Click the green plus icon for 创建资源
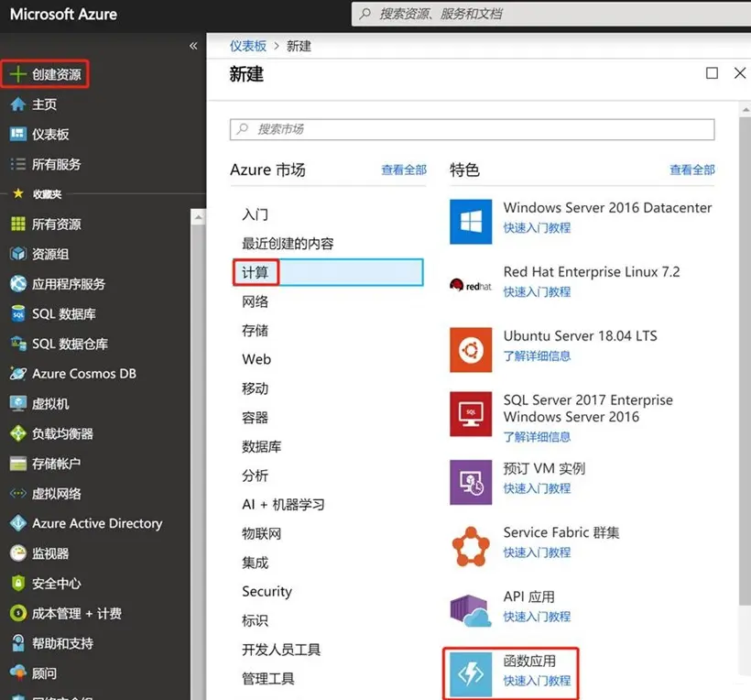Viewport: 751px width, 700px height. click(17, 74)
